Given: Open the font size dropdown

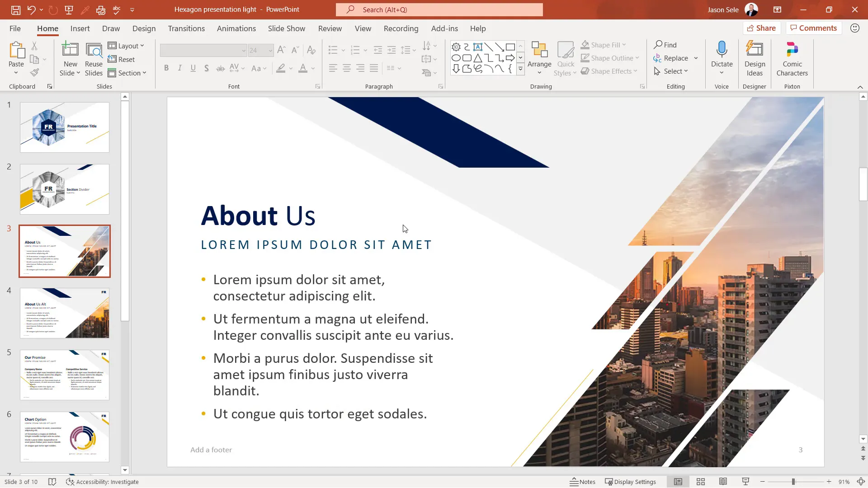Looking at the screenshot, I should [270, 50].
